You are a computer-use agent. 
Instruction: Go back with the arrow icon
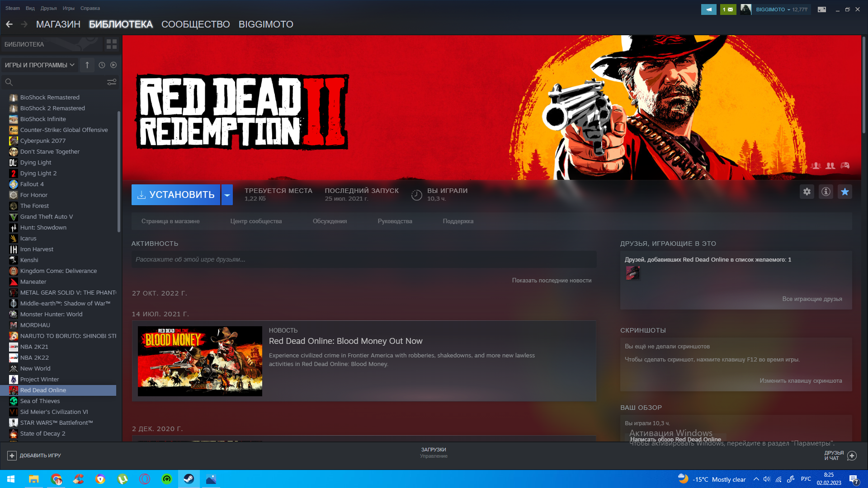point(9,24)
